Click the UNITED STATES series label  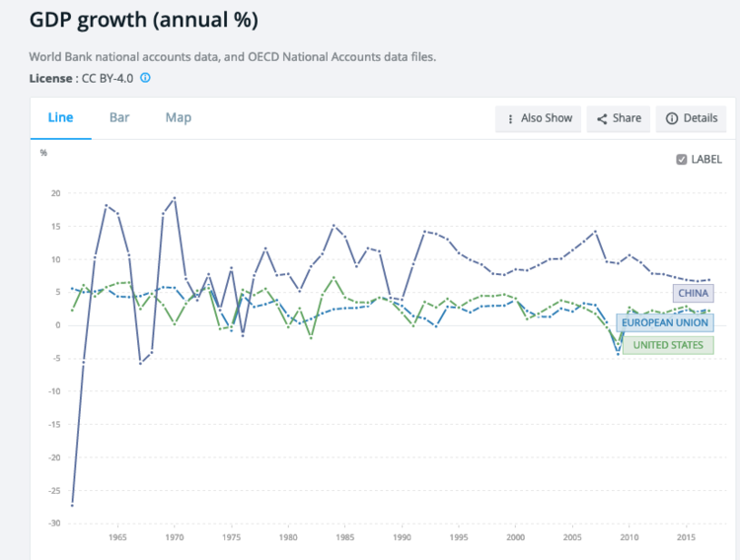[668, 345]
